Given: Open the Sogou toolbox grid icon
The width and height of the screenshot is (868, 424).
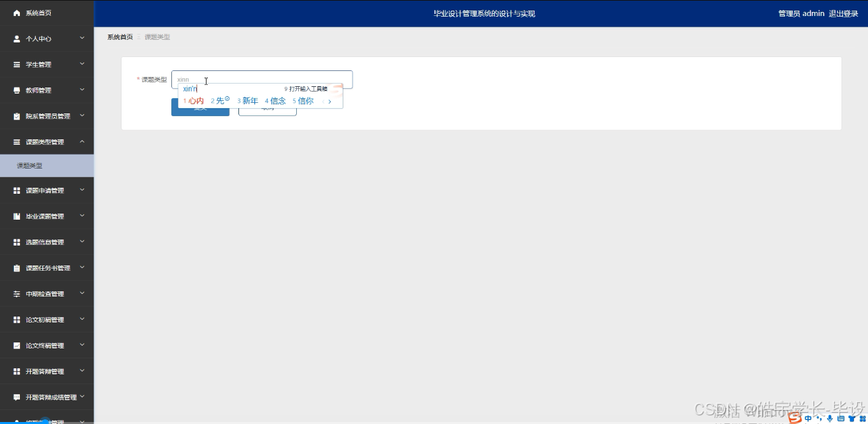Looking at the screenshot, I should pyautogui.click(x=864, y=419).
